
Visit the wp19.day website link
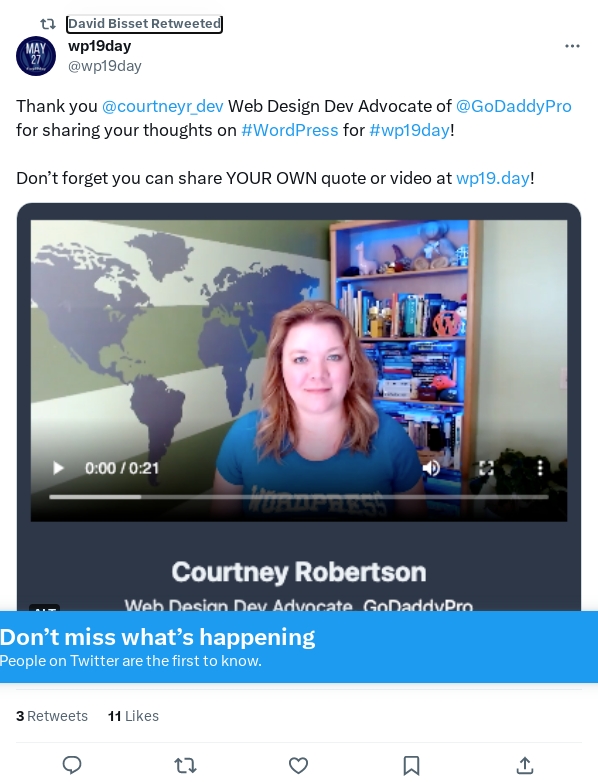point(492,178)
